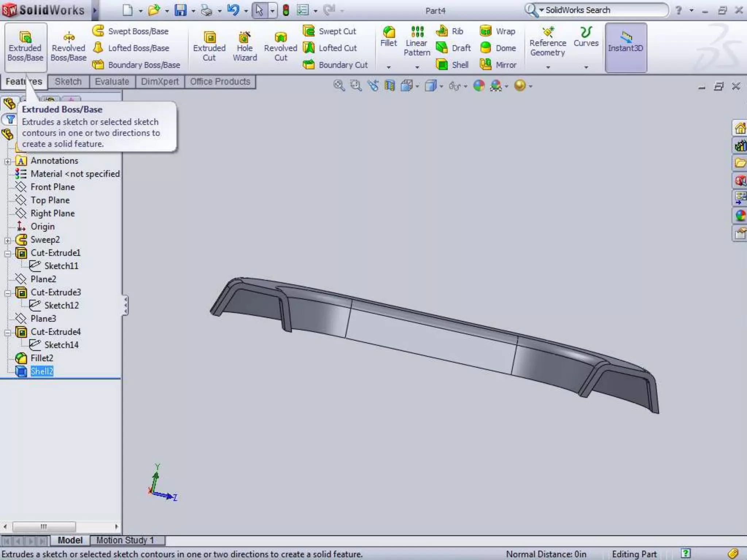The height and width of the screenshot is (560, 747).
Task: Open the Motion Study 1 tab
Action: 125,540
